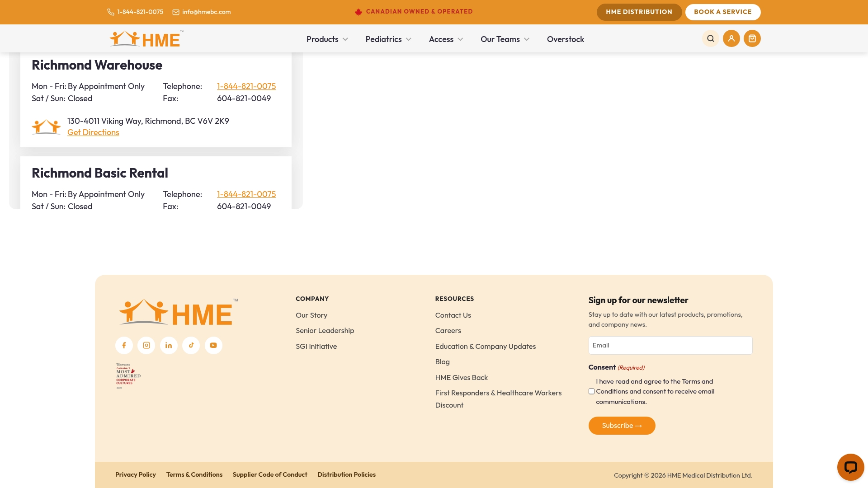Open First Responders & Healthcare Workers Discount
This screenshot has width=868, height=488.
tap(499, 399)
